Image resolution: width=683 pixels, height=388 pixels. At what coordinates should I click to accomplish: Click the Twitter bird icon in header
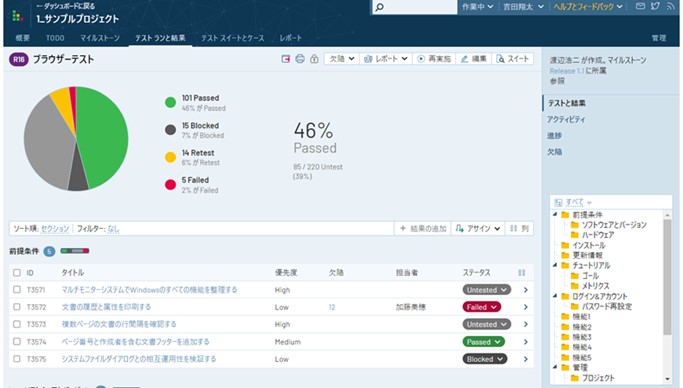[655, 6]
